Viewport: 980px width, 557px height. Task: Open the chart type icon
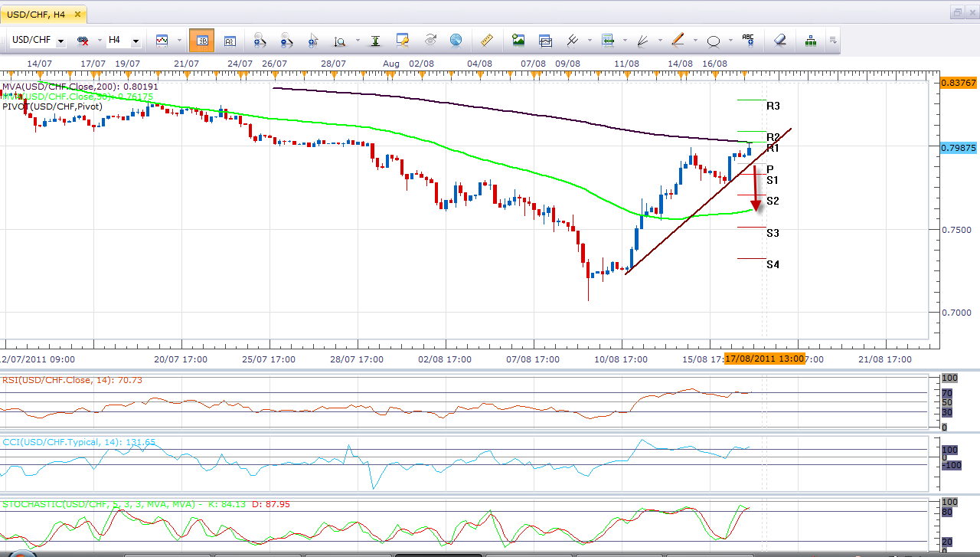tap(162, 40)
